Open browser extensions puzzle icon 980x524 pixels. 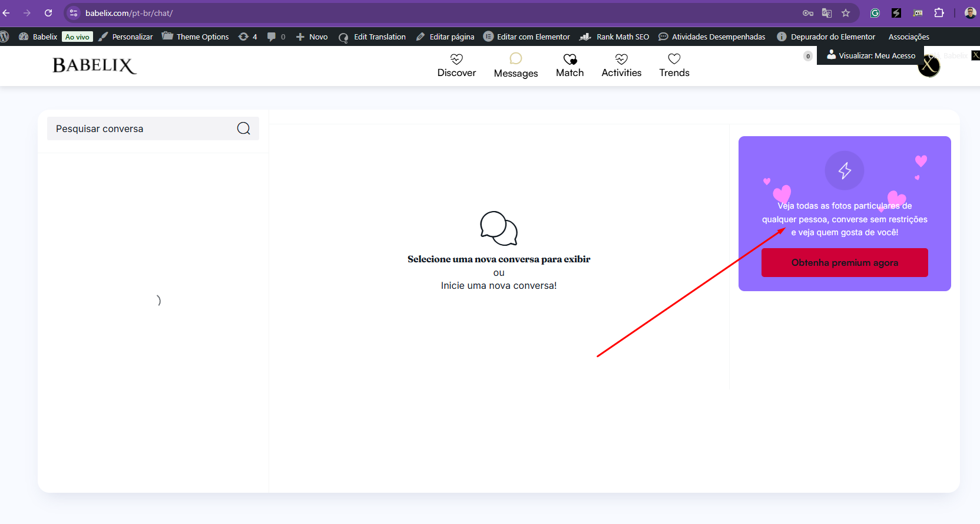939,13
